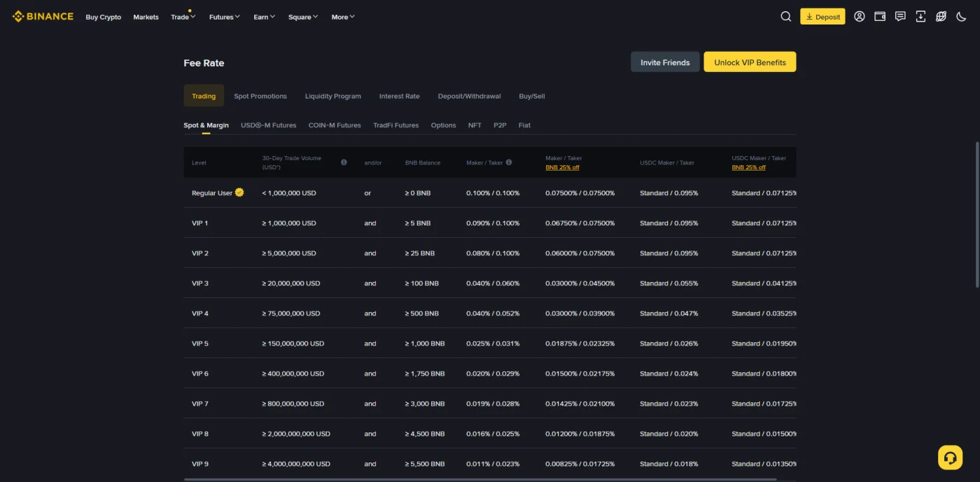This screenshot has height=482, width=980.
Task: Select the NFT sub-tab
Action: (x=475, y=125)
